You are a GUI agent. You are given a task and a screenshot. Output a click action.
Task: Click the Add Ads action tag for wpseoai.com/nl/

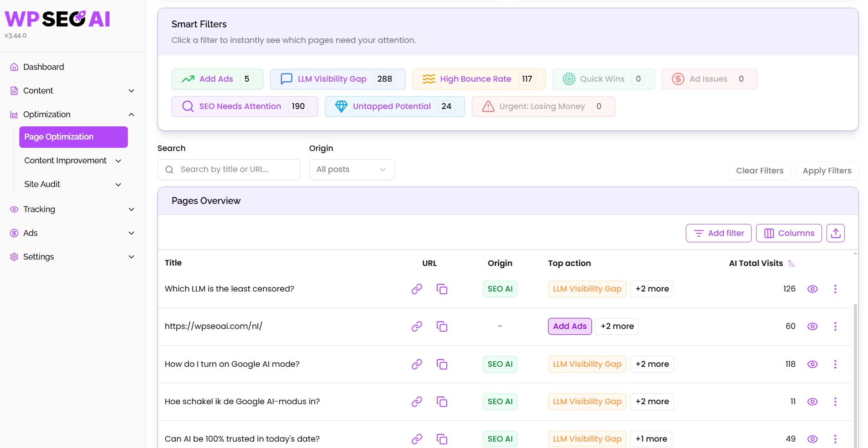[570, 326]
